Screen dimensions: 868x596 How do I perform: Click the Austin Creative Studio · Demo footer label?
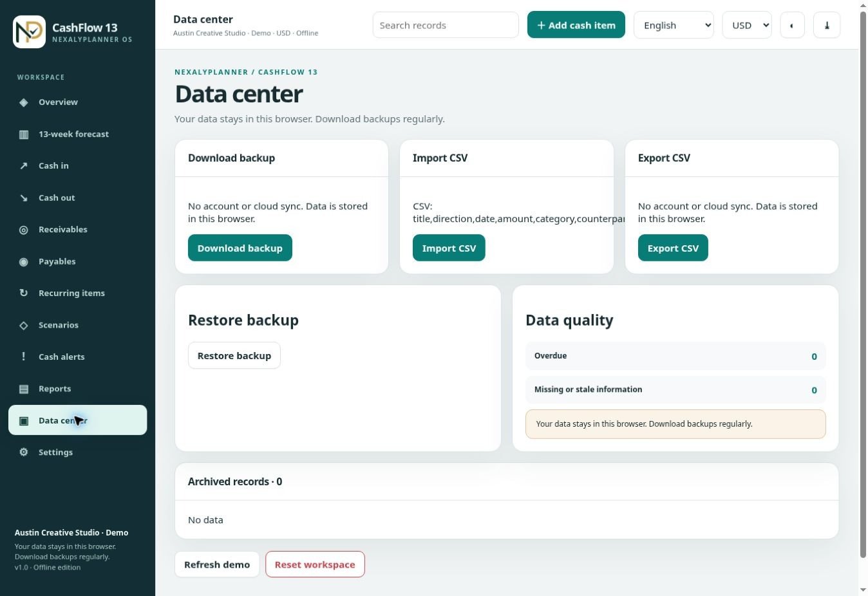pos(71,533)
